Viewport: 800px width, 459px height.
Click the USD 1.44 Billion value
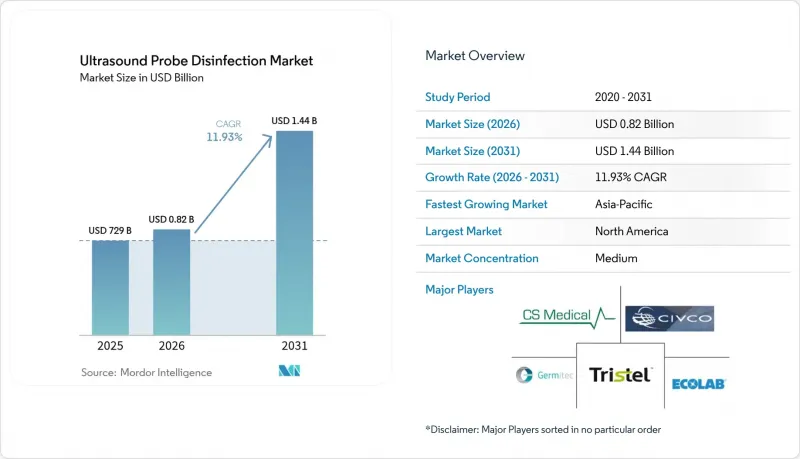[x=634, y=151]
